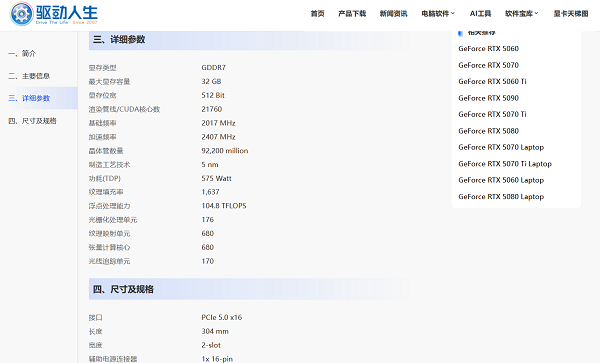Open the GeForce RTX 5060 Ti link
The width and height of the screenshot is (600, 363).
492,81
